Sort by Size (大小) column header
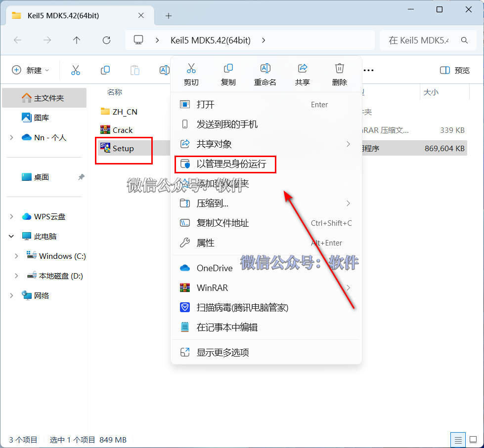 (x=431, y=92)
